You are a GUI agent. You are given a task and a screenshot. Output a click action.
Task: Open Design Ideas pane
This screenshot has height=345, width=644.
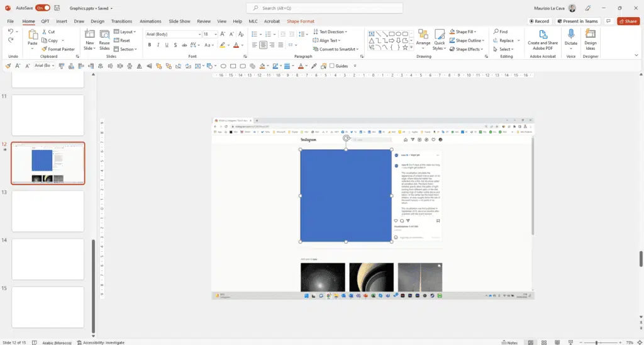tap(591, 35)
